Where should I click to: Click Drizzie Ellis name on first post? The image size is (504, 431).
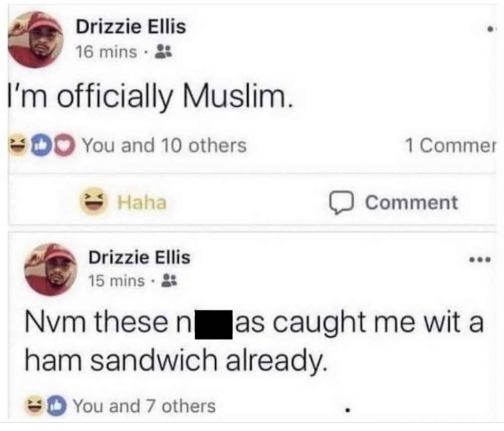(x=131, y=27)
